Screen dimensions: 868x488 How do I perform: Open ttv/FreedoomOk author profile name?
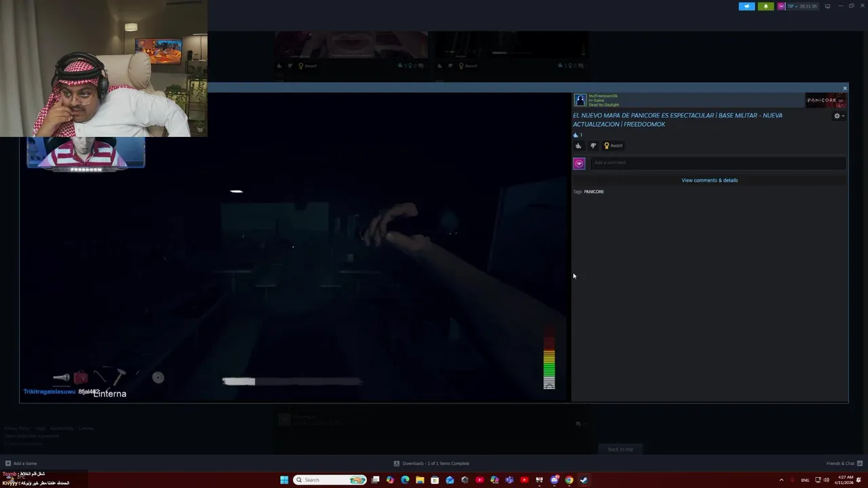603,96
